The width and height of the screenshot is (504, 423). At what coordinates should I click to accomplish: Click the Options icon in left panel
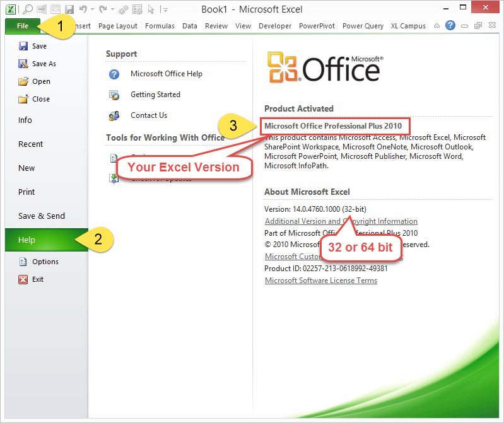pyautogui.click(x=23, y=262)
